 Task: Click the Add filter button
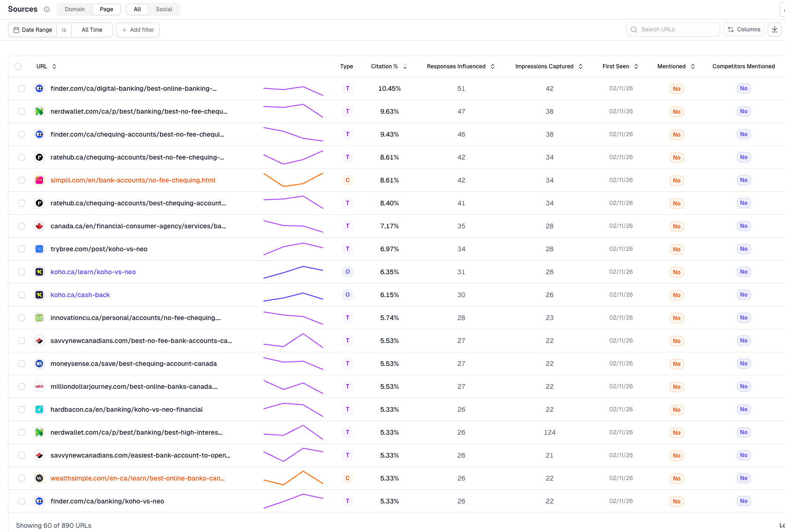pos(138,29)
